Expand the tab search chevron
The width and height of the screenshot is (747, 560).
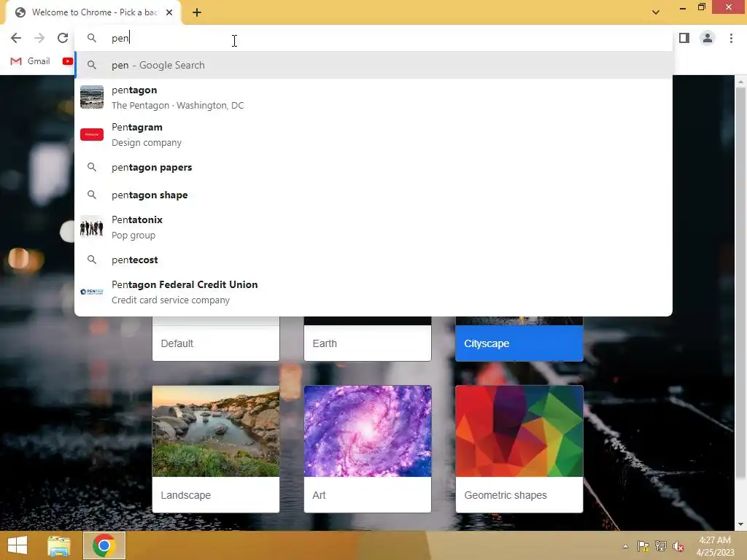656,12
